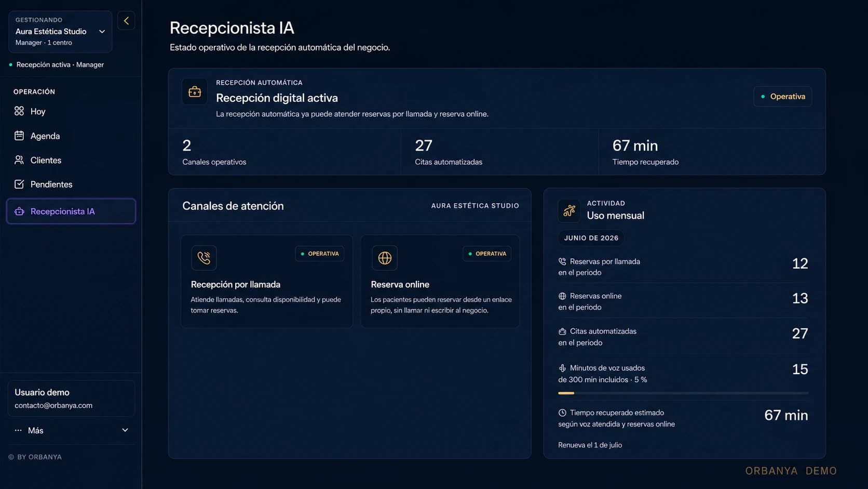This screenshot has height=489, width=868.
Task: Click the Más ellipsis icon
Action: coord(18,430)
